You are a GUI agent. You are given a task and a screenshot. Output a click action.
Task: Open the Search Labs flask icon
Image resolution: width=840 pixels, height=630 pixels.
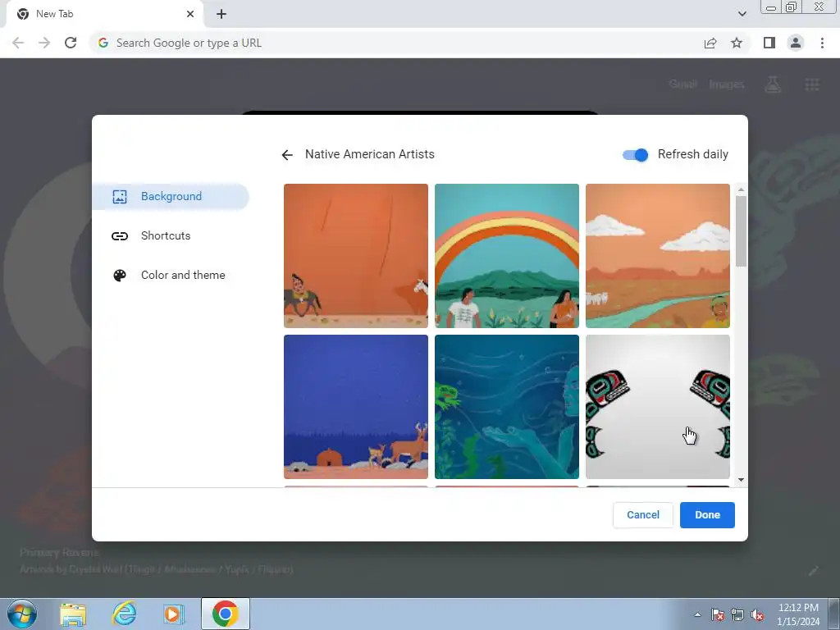click(x=773, y=84)
